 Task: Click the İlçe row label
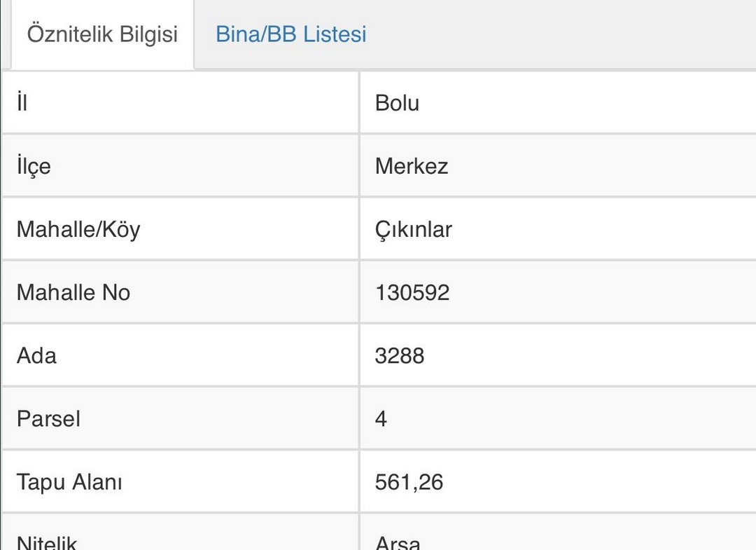(181, 166)
